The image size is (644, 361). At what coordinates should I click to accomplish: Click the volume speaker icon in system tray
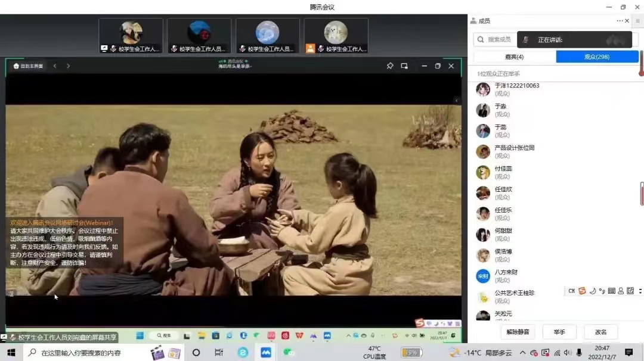coord(568,353)
